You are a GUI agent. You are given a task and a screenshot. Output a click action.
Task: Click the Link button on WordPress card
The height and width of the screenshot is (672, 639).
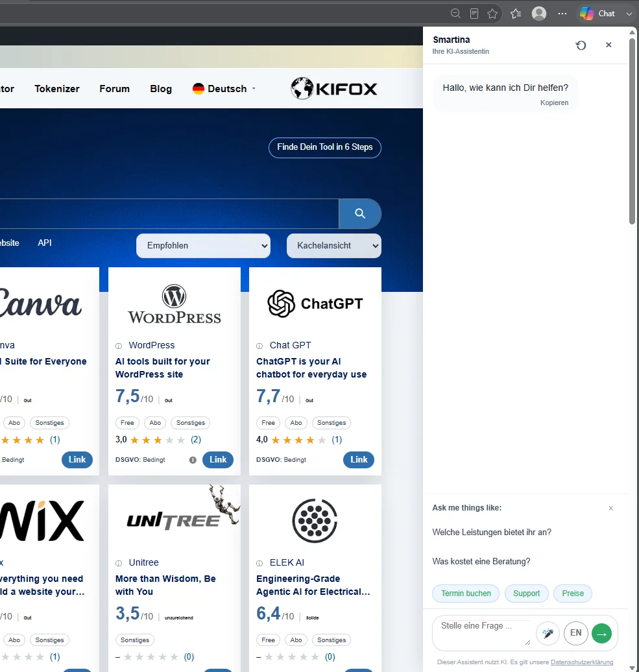(x=218, y=460)
